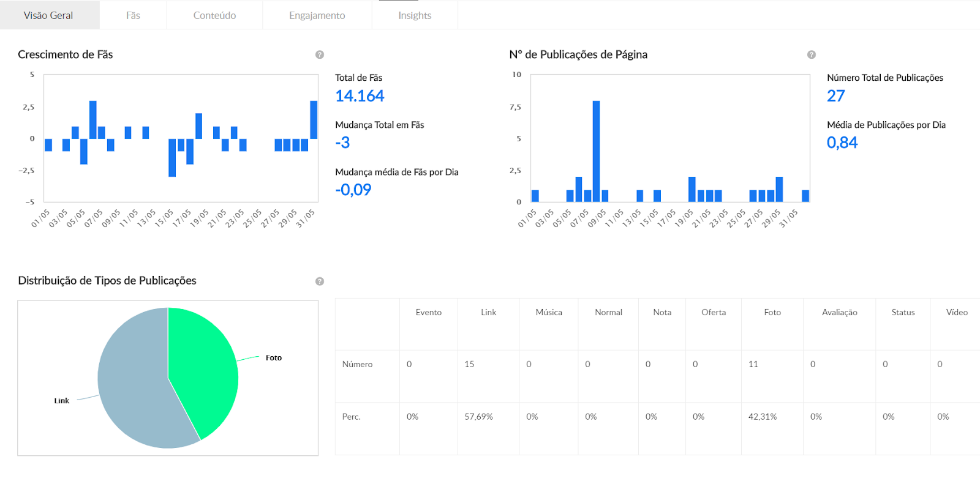The width and height of the screenshot is (980, 481).
Task: Select the Evento column header
Action: pyautogui.click(x=428, y=312)
